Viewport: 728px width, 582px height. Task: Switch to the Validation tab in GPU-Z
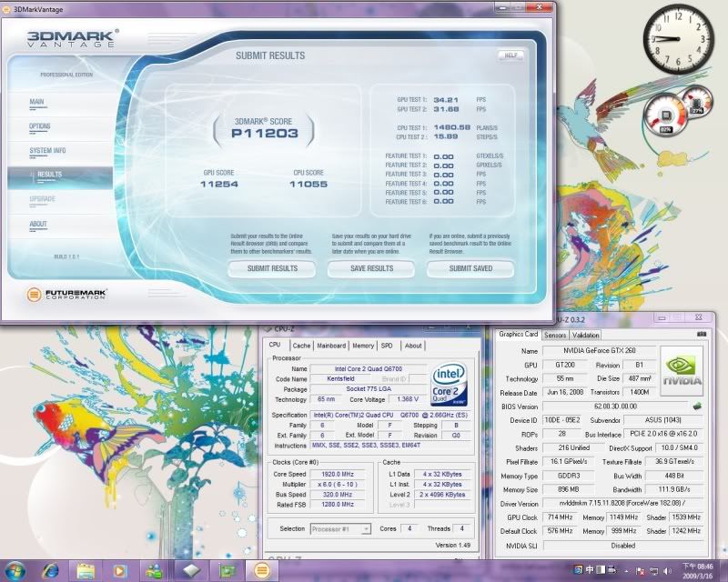tap(585, 335)
